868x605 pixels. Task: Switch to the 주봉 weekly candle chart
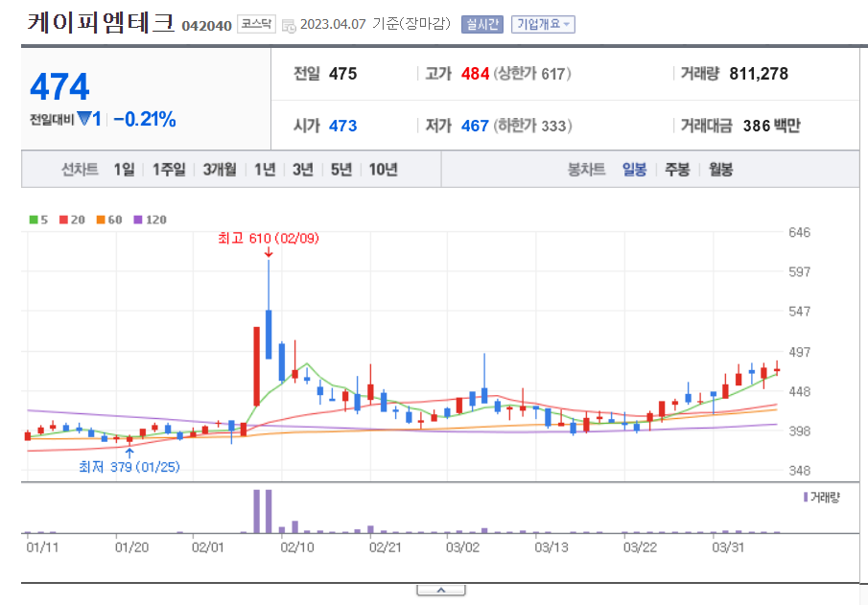click(677, 170)
